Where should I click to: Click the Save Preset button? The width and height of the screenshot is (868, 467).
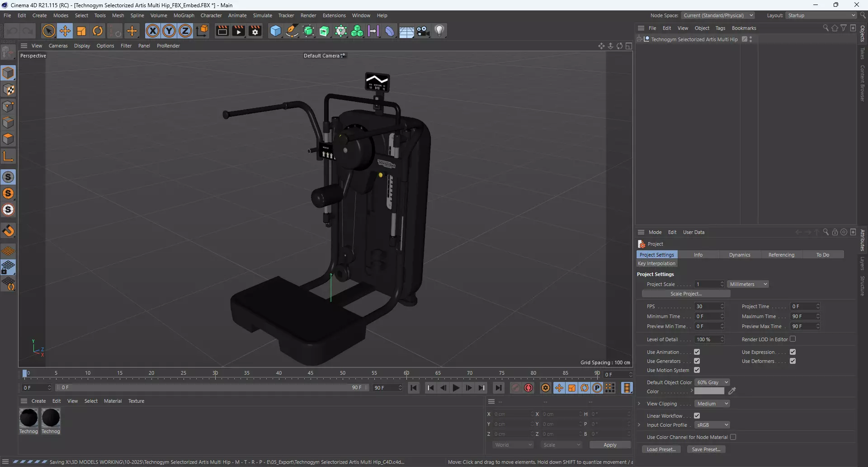pos(706,449)
